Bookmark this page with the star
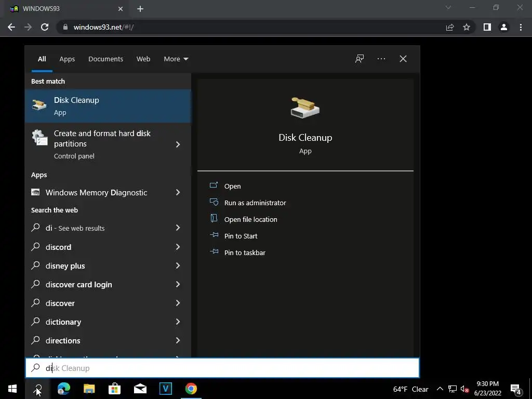532x399 pixels. coord(467,27)
